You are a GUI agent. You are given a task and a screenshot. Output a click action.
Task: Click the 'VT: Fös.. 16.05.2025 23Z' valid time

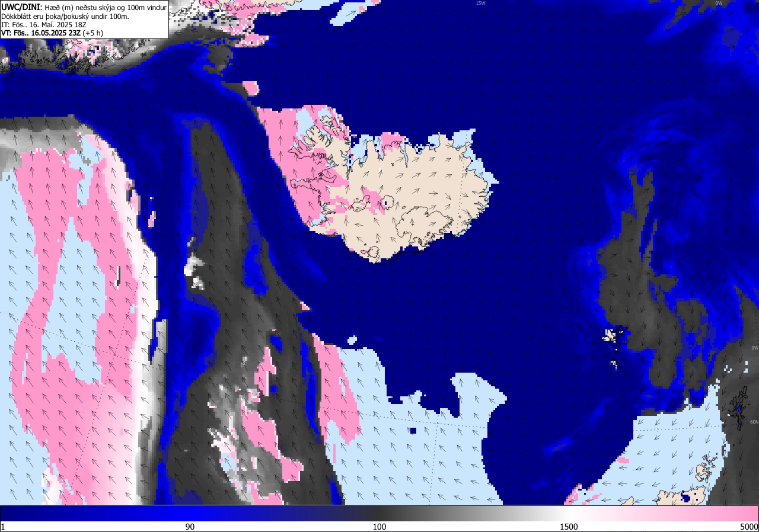pyautogui.click(x=40, y=33)
